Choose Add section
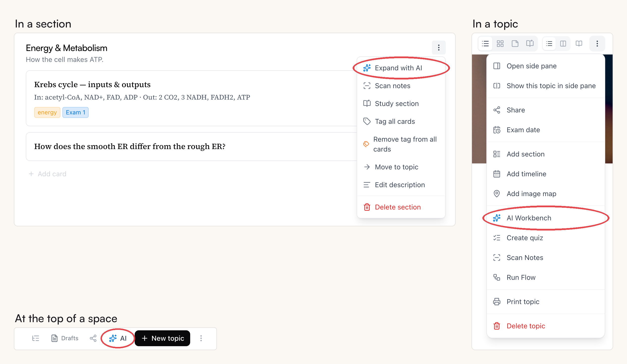This screenshot has width=627, height=364. [x=546, y=154]
